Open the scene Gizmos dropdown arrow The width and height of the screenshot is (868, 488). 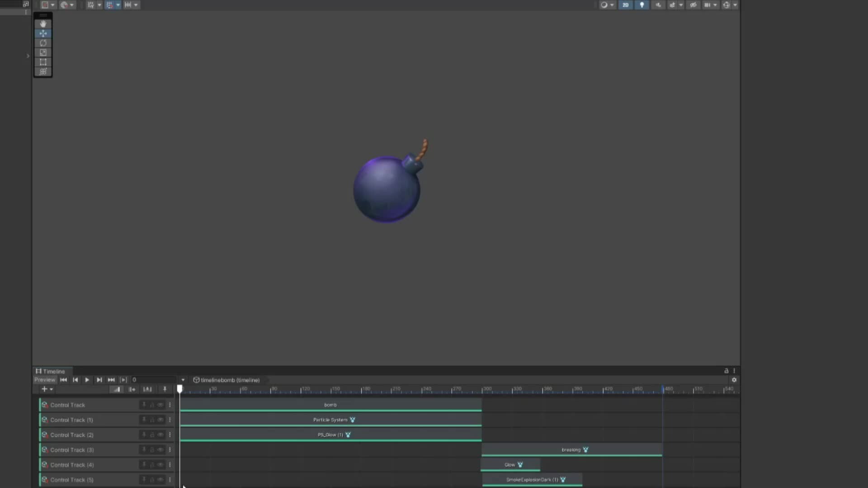[x=735, y=5]
